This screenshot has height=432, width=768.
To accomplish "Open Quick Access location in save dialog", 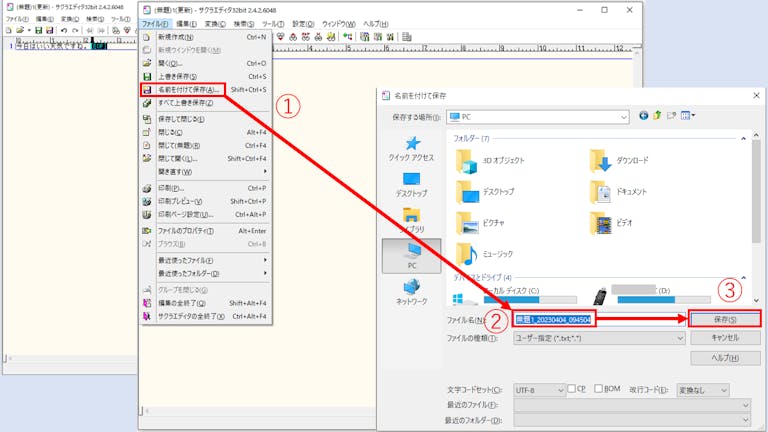I will point(411,149).
